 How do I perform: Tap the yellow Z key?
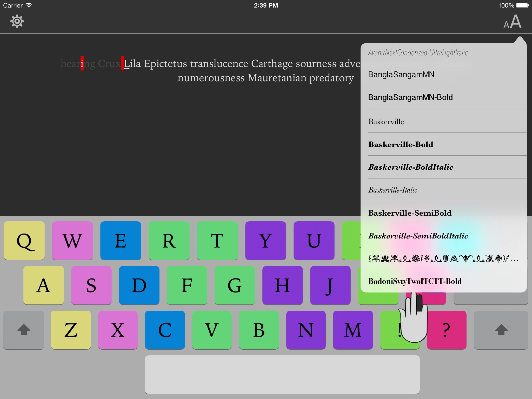pos(71,330)
